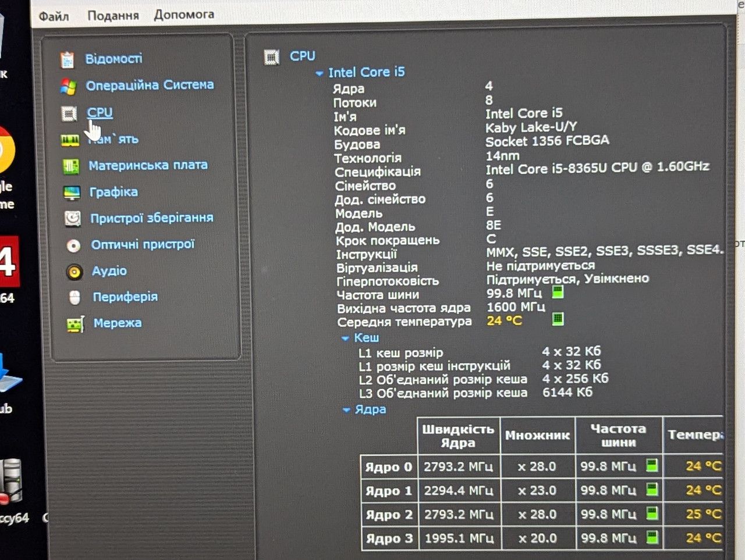The height and width of the screenshot is (560, 745).
Task: Click the green graph icon in Ядро 2 row
Action: pyautogui.click(x=652, y=513)
